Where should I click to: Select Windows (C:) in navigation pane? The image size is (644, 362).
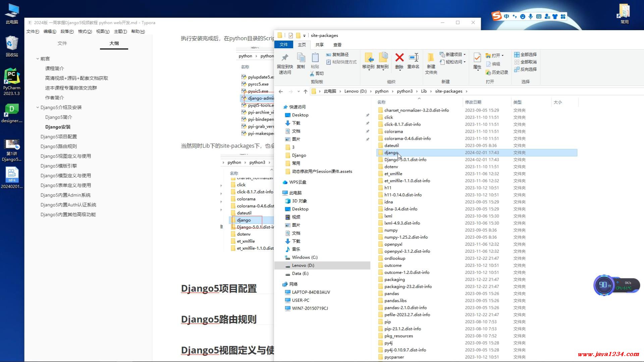point(305,257)
